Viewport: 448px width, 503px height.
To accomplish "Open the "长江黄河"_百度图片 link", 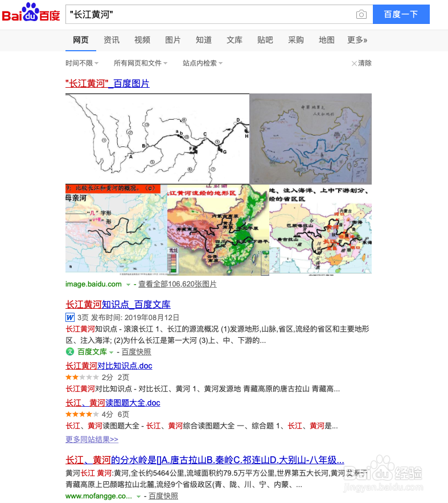I will click(x=108, y=83).
